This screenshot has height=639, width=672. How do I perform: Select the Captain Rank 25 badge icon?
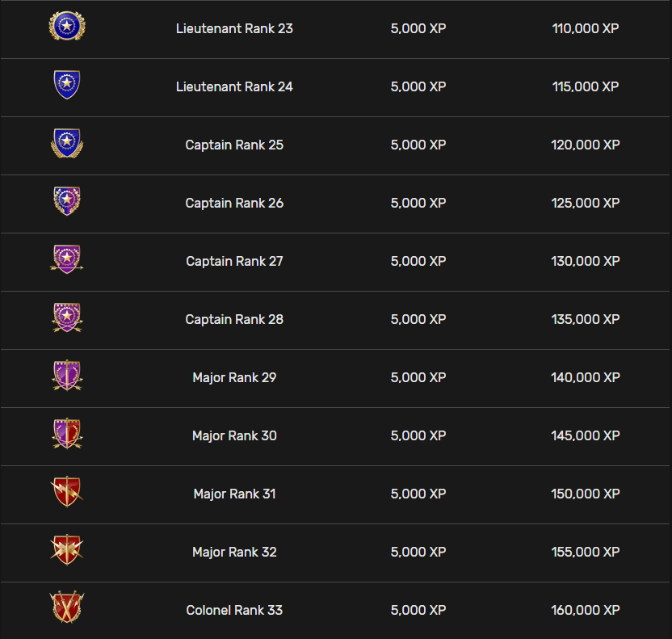coord(66,144)
